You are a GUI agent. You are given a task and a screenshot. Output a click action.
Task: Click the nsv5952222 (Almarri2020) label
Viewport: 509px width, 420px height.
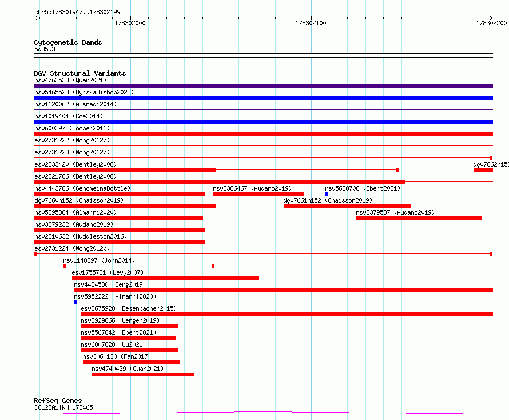pos(115,296)
